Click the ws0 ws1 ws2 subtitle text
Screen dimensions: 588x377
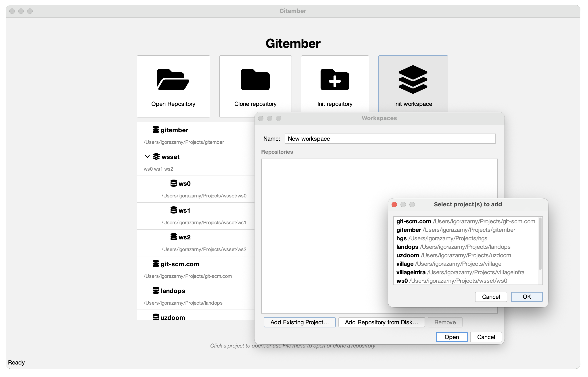click(158, 169)
